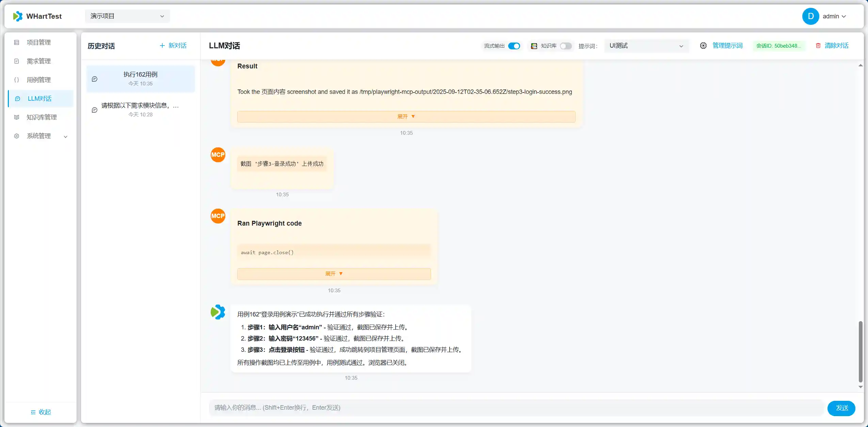Open the UI测试 prompt dropdown

tap(646, 46)
